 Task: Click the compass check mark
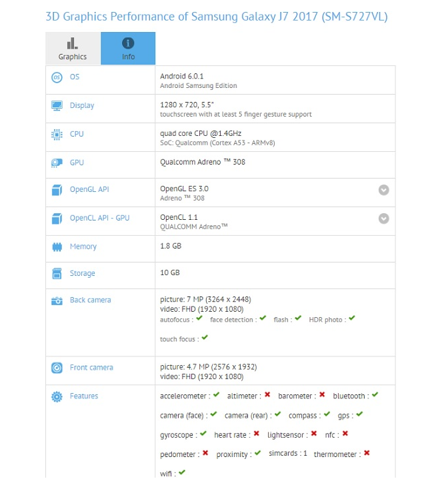pos(327,414)
